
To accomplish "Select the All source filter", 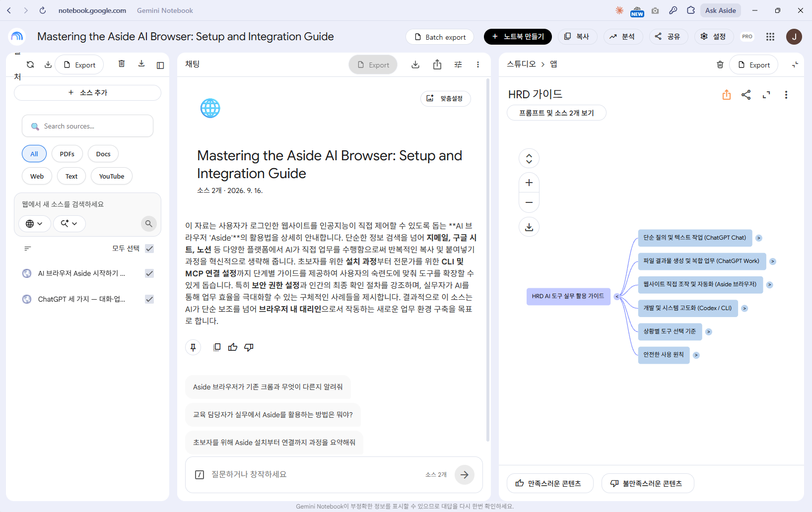I will 34,154.
